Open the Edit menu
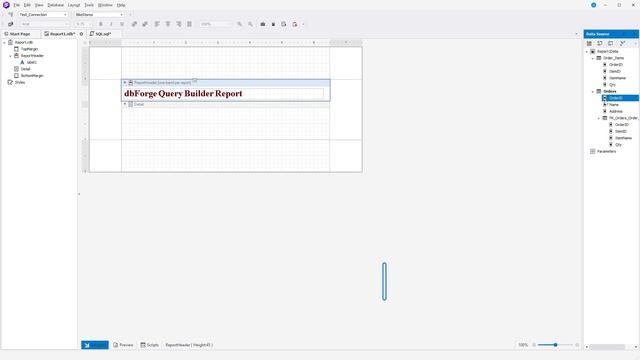 pos(27,5)
